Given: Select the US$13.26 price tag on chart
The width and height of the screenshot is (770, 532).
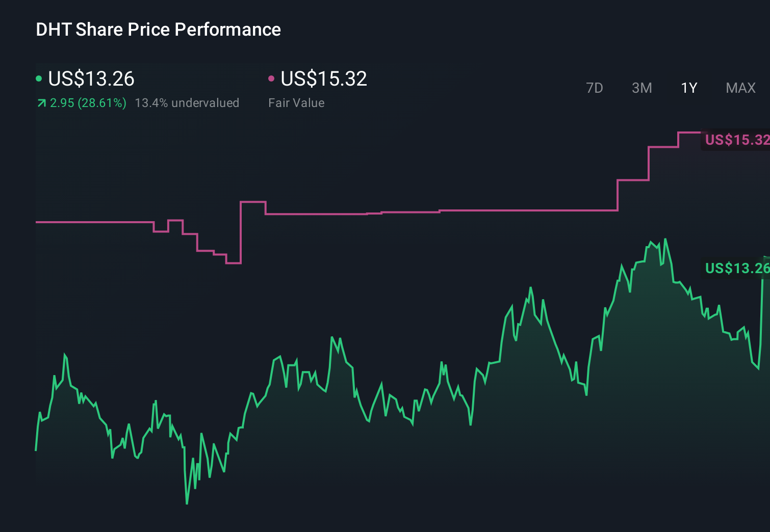Looking at the screenshot, I should pos(736,268).
